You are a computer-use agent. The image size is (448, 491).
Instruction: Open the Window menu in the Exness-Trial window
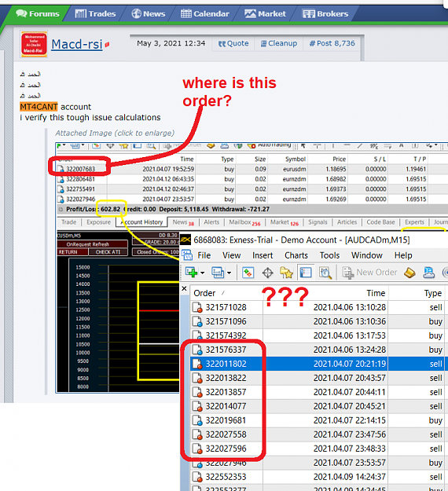point(367,255)
